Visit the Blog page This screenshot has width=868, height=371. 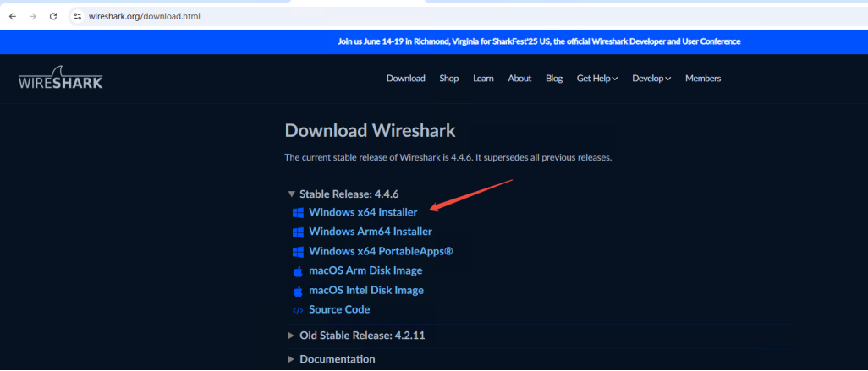554,79
